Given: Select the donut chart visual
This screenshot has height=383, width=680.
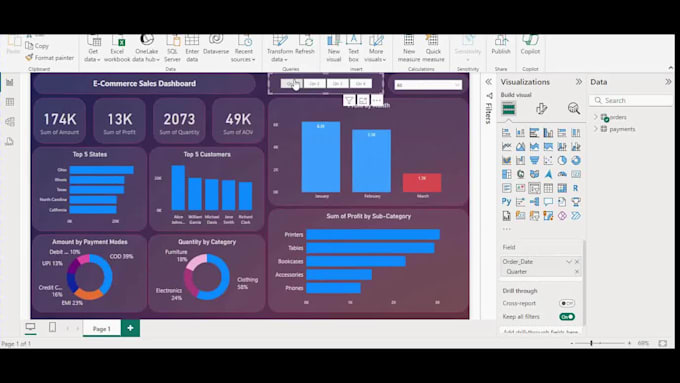Looking at the screenshot, I should pos(576,160).
